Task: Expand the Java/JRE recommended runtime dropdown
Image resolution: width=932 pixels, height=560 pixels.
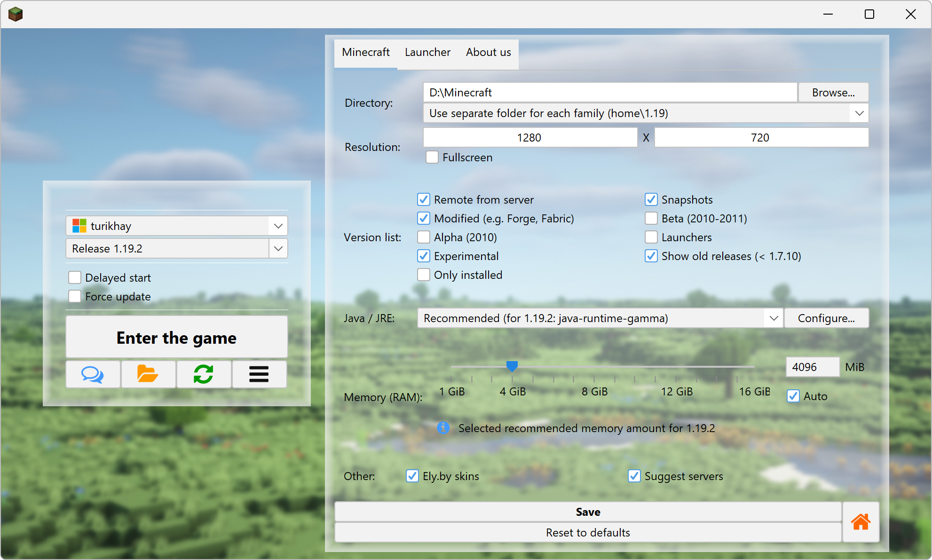Action: coord(774,319)
